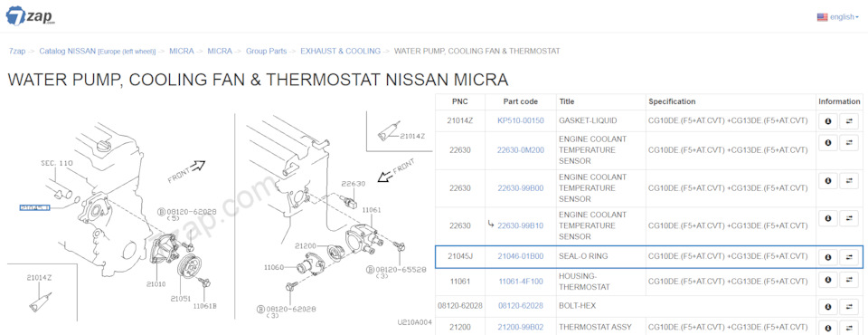The image size is (868, 335).
Task: Open swap arrows icon for BOLT-HEX row
Action: pos(849,306)
